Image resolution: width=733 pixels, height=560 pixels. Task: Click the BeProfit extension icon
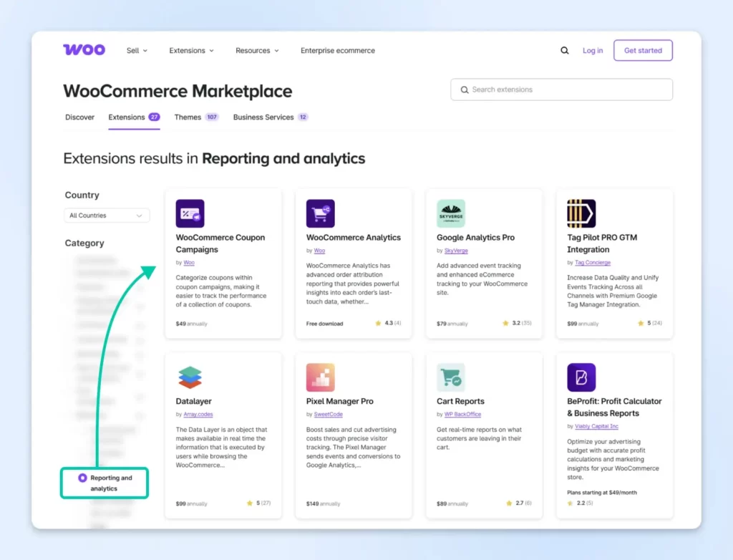[581, 377]
